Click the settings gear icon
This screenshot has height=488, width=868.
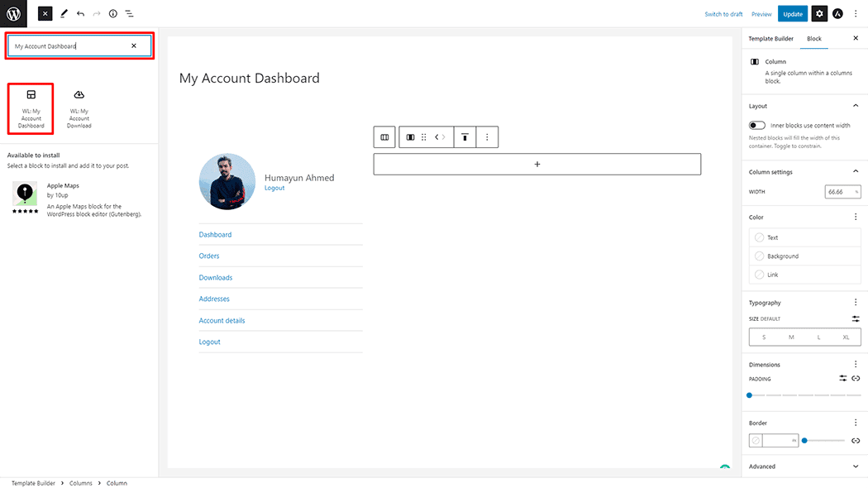819,14
